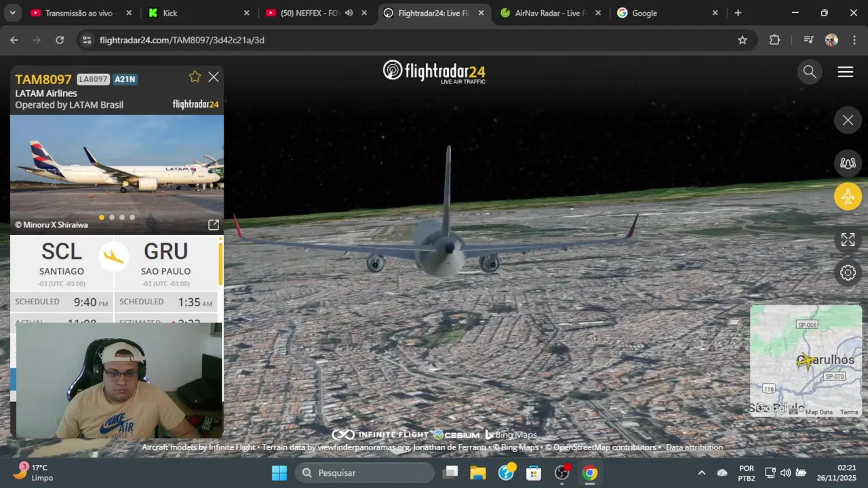
Task: Open the media controls icon in Chrome
Action: [808, 40]
